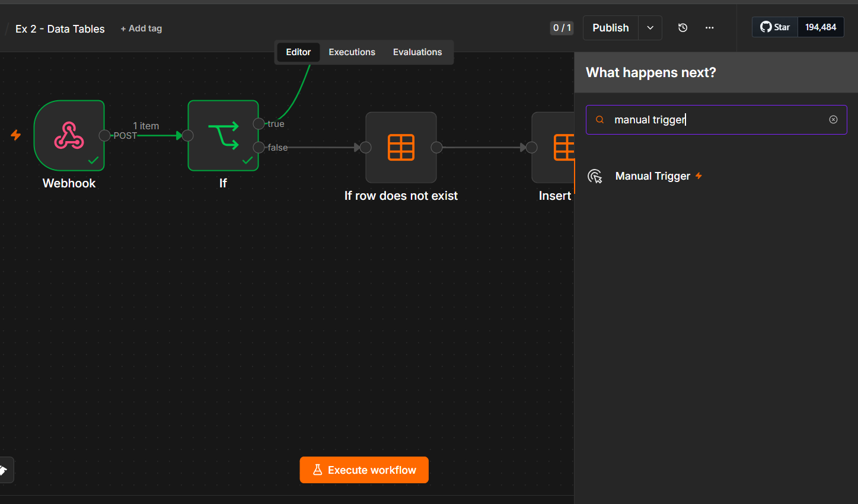Click the search magnifier icon
Image resolution: width=858 pixels, height=504 pixels.
600,120
